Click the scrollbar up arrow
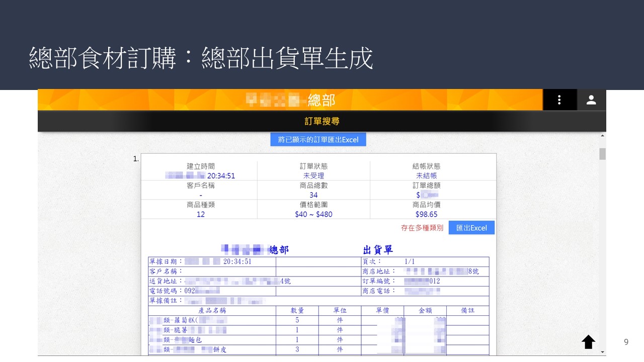644x362 pixels. pos(602,136)
